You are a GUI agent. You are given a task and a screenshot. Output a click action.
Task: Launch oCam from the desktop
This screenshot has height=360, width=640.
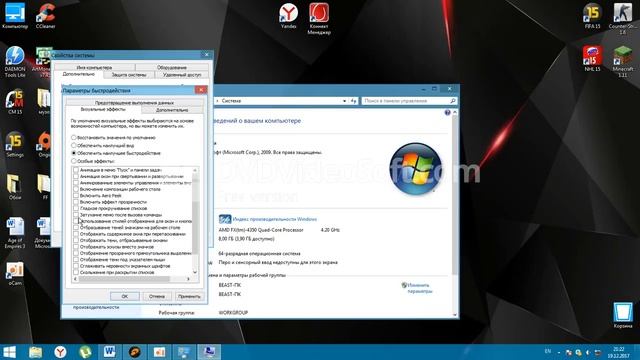pyautogui.click(x=15, y=273)
